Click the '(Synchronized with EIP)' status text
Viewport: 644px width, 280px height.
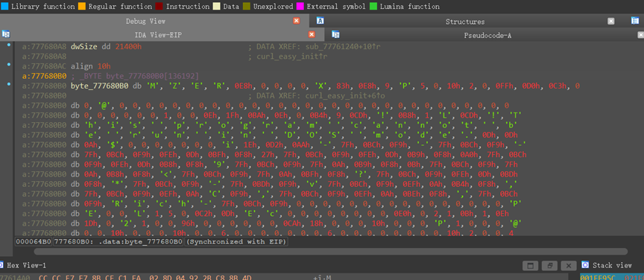click(x=236, y=241)
